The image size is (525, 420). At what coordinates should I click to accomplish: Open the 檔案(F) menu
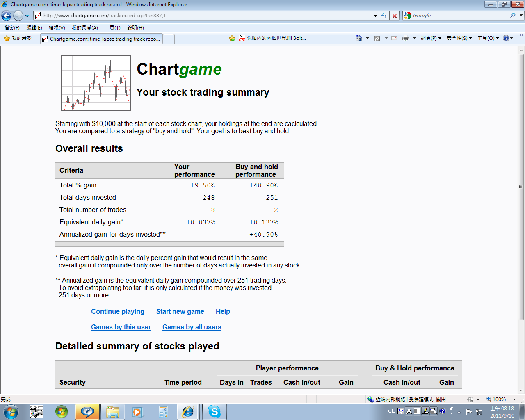pos(12,28)
